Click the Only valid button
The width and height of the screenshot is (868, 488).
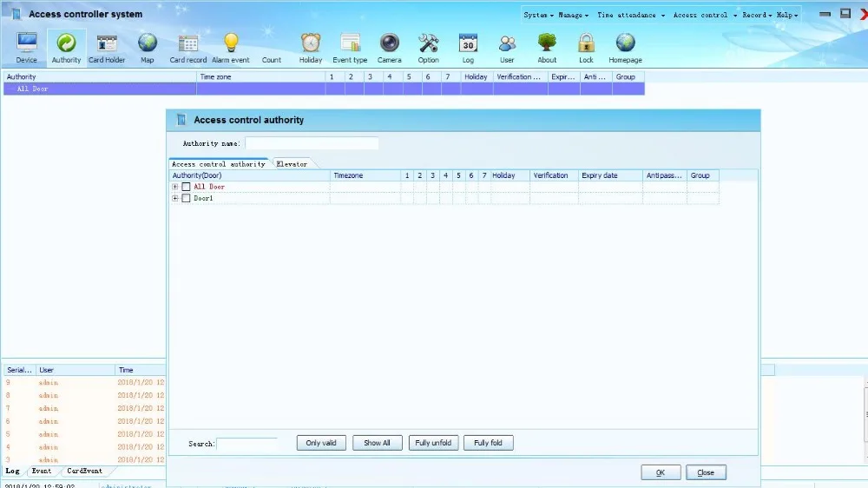[x=321, y=443]
